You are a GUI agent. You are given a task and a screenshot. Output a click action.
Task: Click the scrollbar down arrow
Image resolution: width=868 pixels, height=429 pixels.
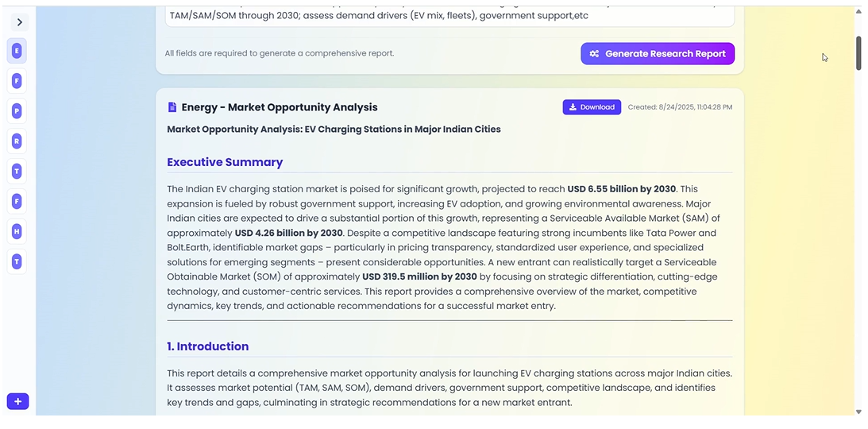click(x=858, y=412)
